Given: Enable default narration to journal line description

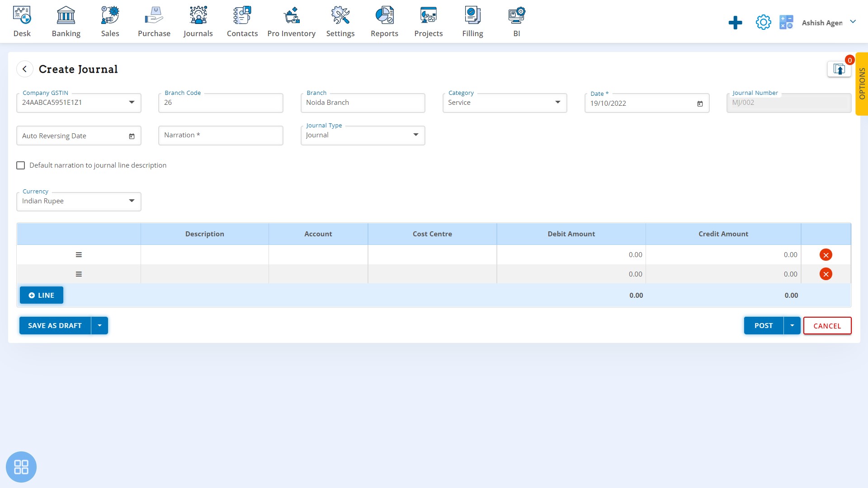Looking at the screenshot, I should pos(20,165).
